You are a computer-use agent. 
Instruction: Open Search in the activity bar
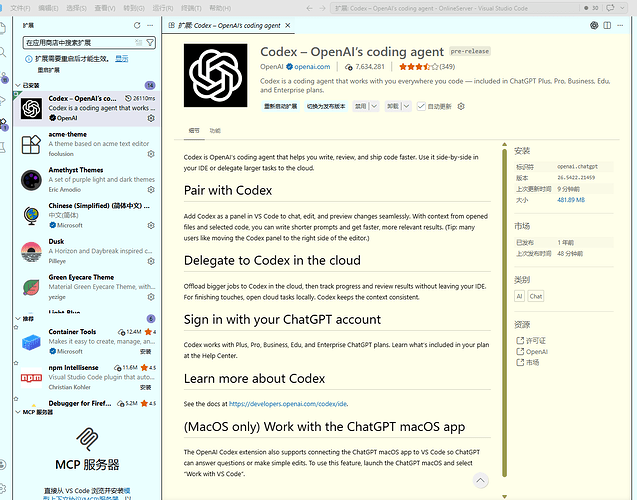[3, 52]
